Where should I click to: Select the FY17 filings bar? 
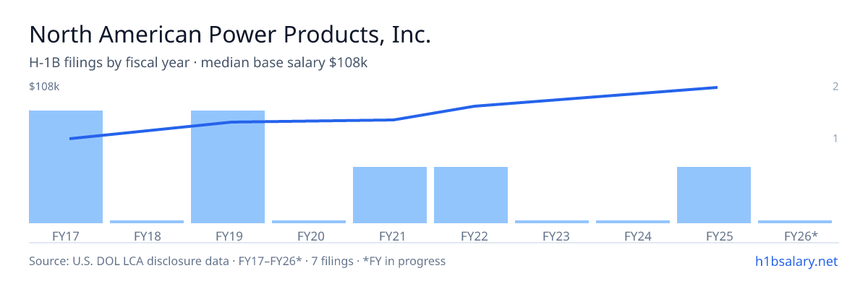[x=66, y=167]
